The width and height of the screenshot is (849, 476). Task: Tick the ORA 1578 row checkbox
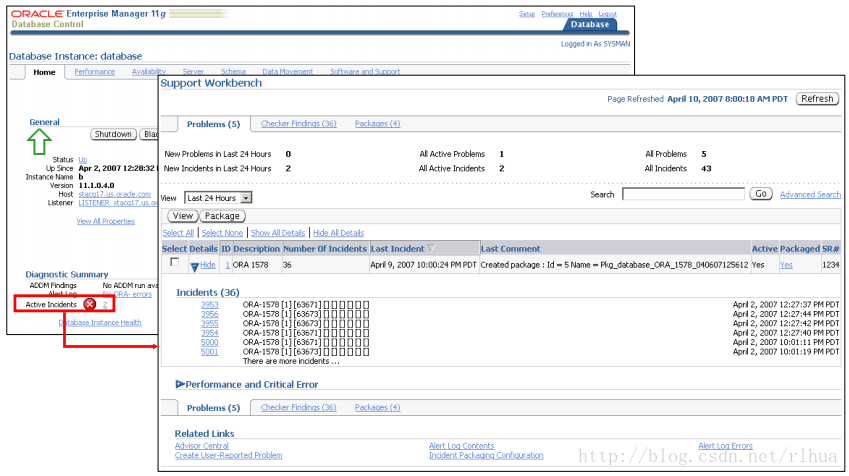click(x=174, y=262)
